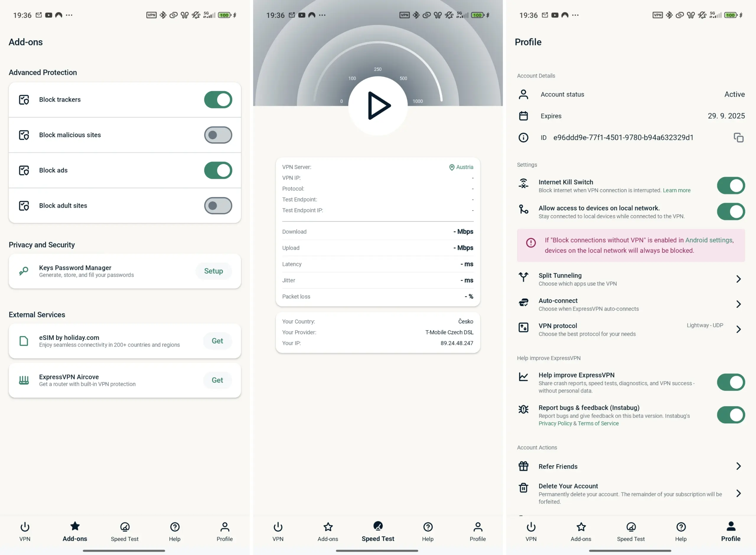Copy the account ID using copy icon

pyautogui.click(x=738, y=137)
